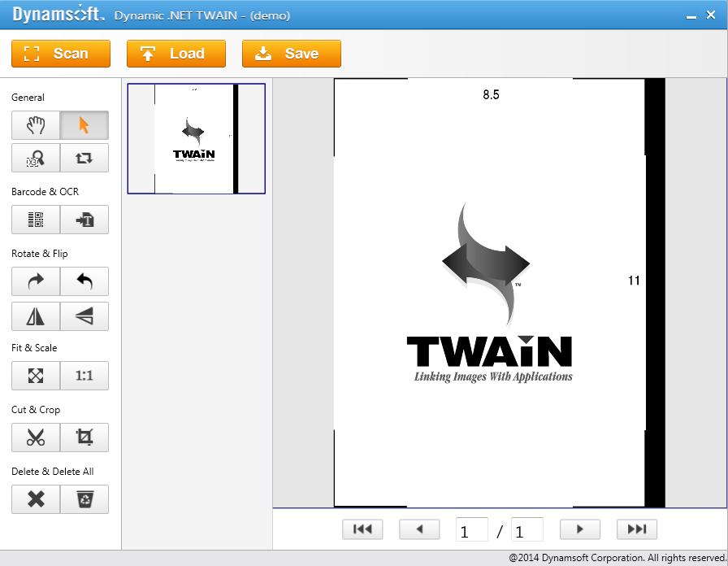Delete the current image with X

click(36, 499)
